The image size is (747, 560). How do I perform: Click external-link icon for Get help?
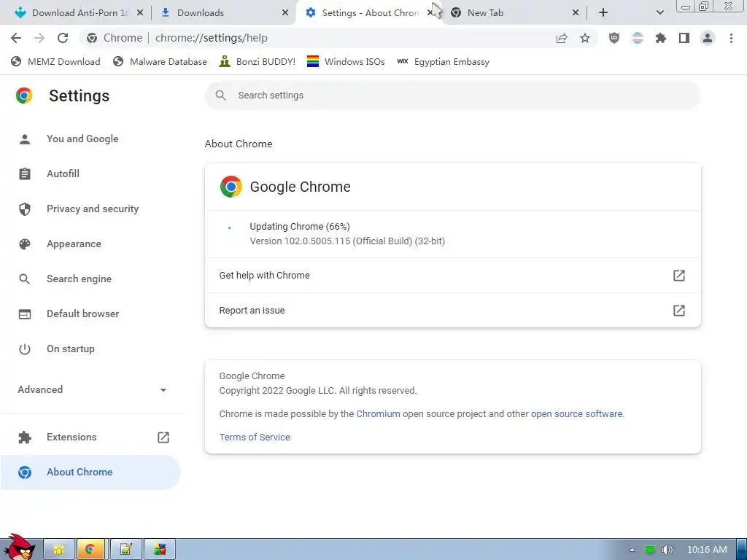tap(679, 275)
